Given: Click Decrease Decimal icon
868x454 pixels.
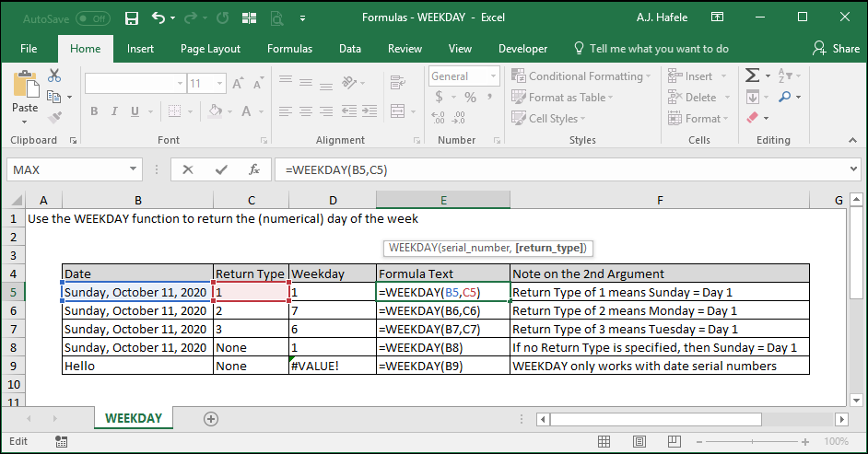Looking at the screenshot, I should tap(458, 117).
